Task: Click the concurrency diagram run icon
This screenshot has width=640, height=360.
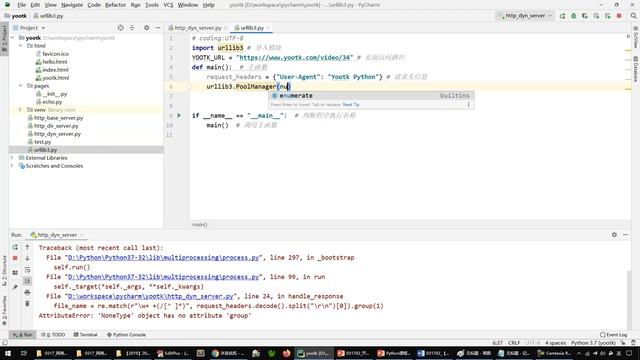Action: 608,16
